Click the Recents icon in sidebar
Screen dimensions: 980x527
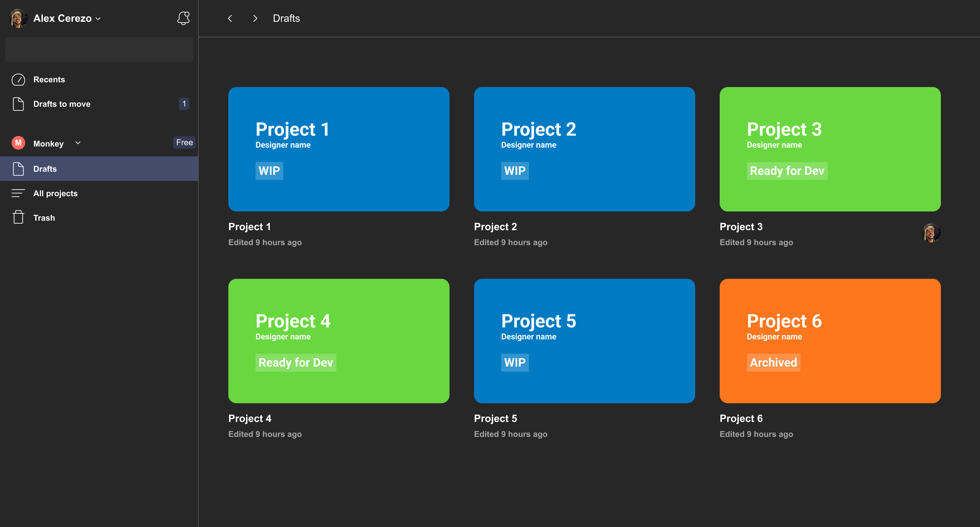(x=18, y=79)
